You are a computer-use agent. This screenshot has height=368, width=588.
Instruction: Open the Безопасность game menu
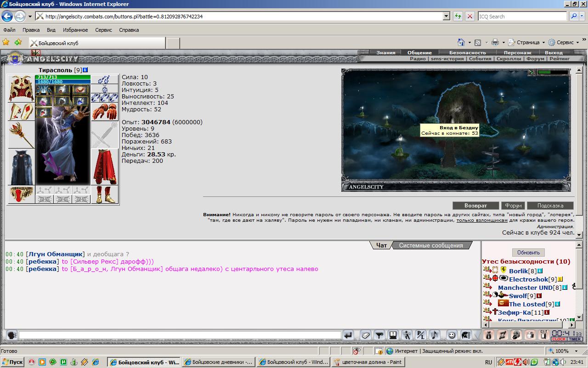pyautogui.click(x=467, y=52)
